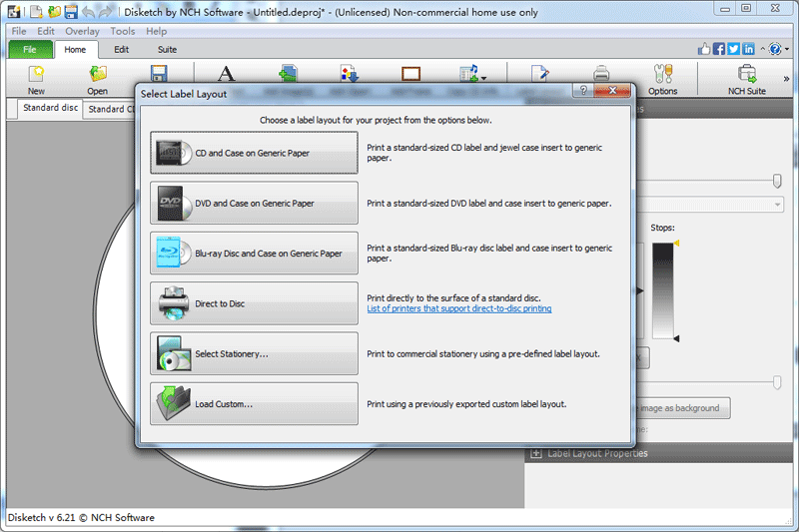This screenshot has width=799, height=532.
Task: Choose DVD and Case on Generic Paper
Action: coord(254,204)
